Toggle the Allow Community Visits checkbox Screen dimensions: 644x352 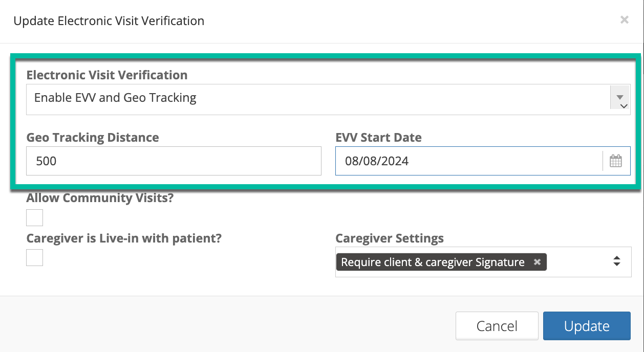pos(34,217)
